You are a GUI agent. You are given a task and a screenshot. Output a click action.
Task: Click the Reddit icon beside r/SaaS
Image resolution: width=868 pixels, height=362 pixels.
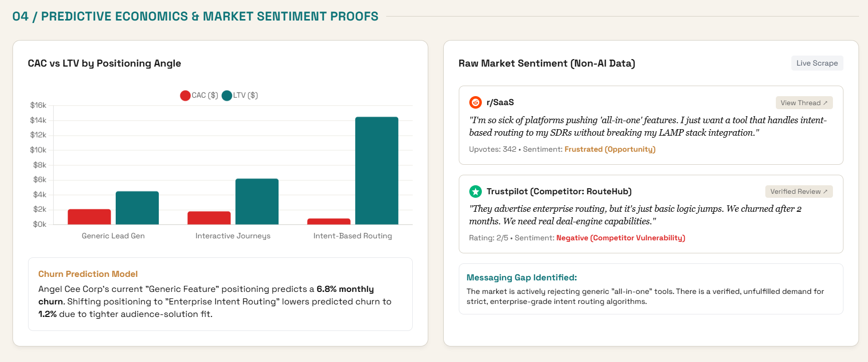[475, 102]
